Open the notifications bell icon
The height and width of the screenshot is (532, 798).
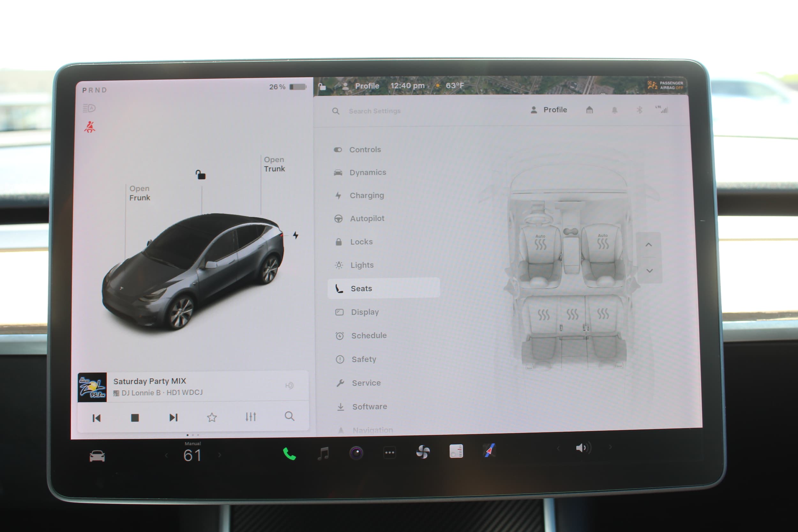[x=614, y=110]
